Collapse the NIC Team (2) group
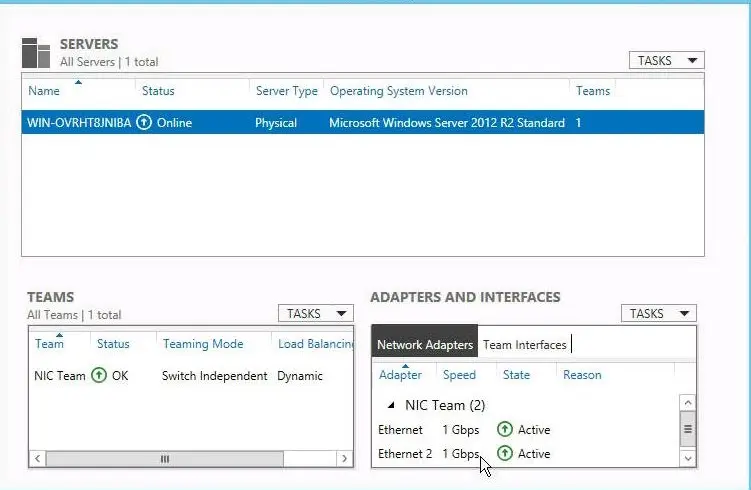 pos(391,405)
